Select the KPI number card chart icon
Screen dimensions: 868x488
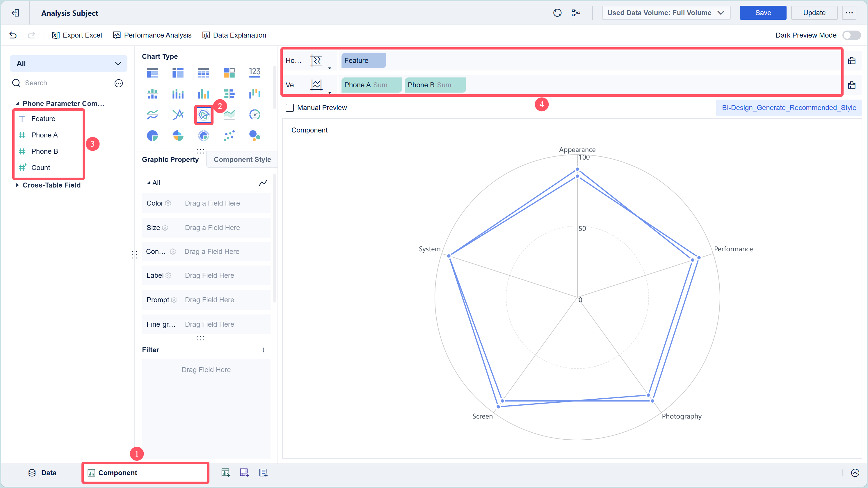(255, 73)
